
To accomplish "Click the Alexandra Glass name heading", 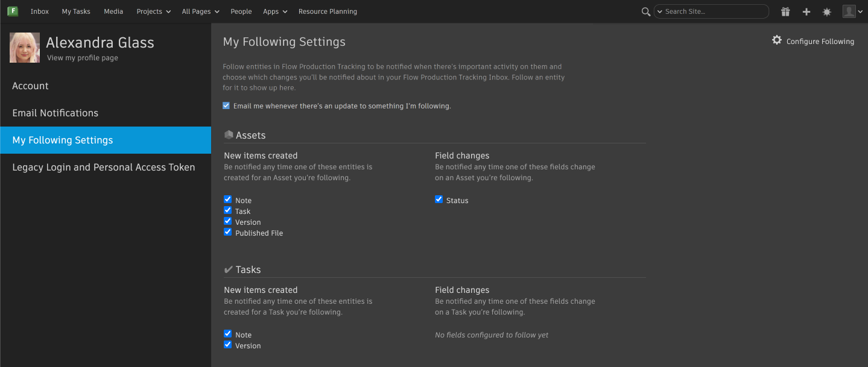I will point(100,43).
